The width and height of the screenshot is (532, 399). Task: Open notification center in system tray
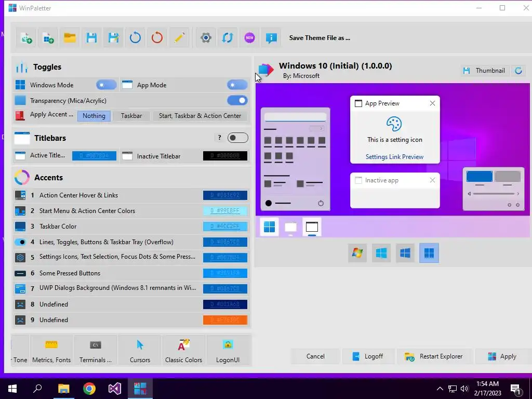(x=516, y=390)
